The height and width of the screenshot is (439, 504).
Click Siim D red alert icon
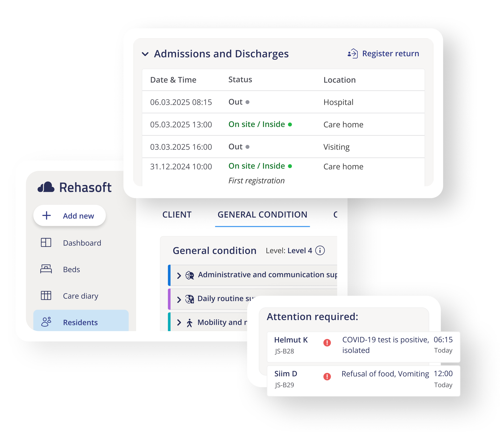[327, 376]
